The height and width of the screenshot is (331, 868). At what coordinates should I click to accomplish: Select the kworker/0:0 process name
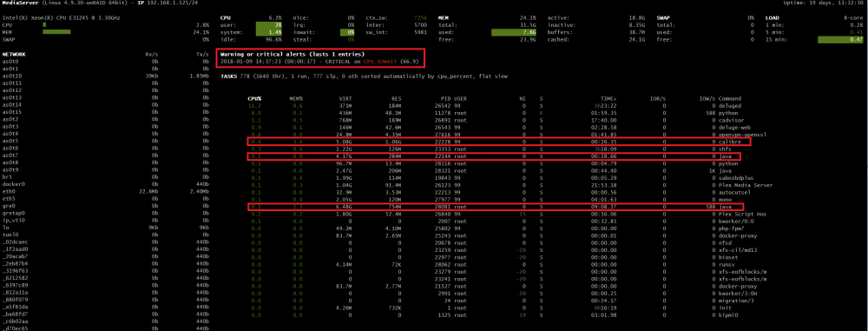[x=737, y=221]
